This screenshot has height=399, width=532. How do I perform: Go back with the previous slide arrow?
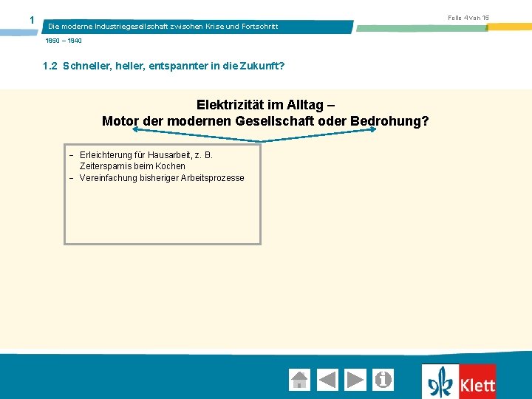tap(327, 379)
